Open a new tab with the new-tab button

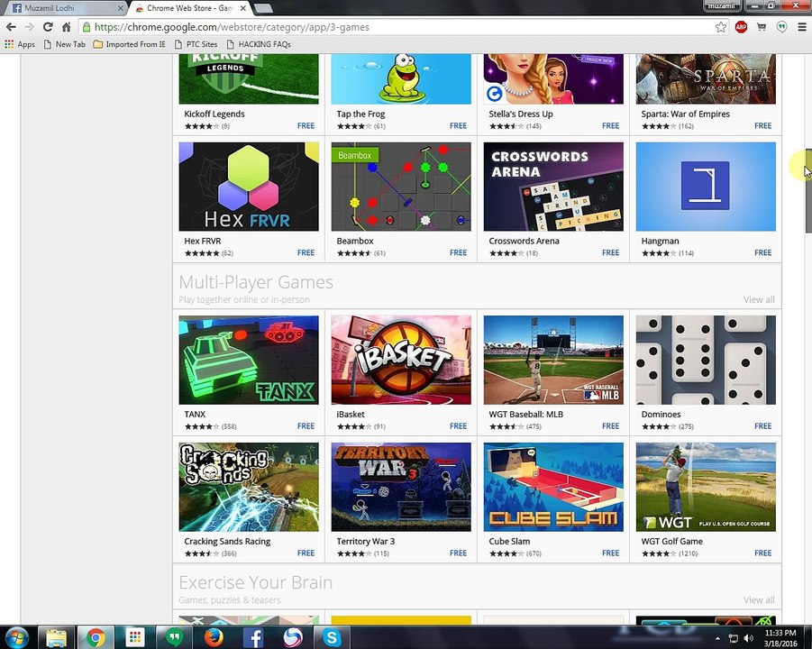(x=263, y=8)
